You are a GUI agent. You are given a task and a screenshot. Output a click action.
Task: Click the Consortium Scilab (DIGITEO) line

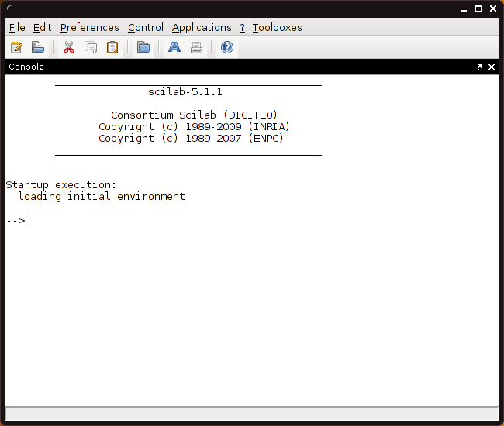pos(194,115)
